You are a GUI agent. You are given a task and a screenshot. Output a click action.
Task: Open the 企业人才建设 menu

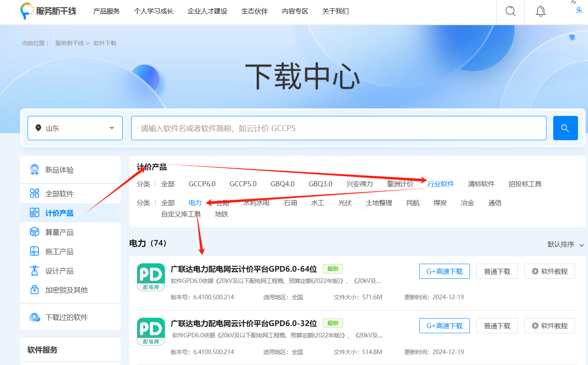(207, 11)
